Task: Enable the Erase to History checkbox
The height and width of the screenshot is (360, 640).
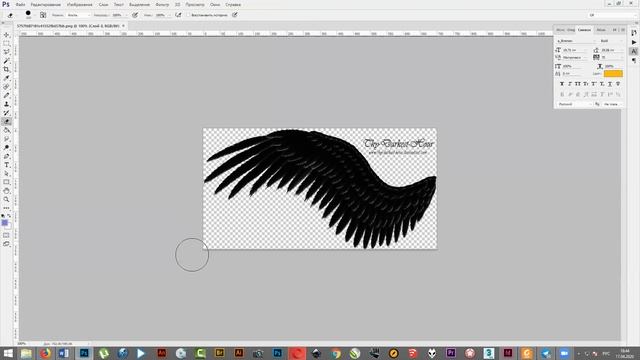Action: click(189, 15)
